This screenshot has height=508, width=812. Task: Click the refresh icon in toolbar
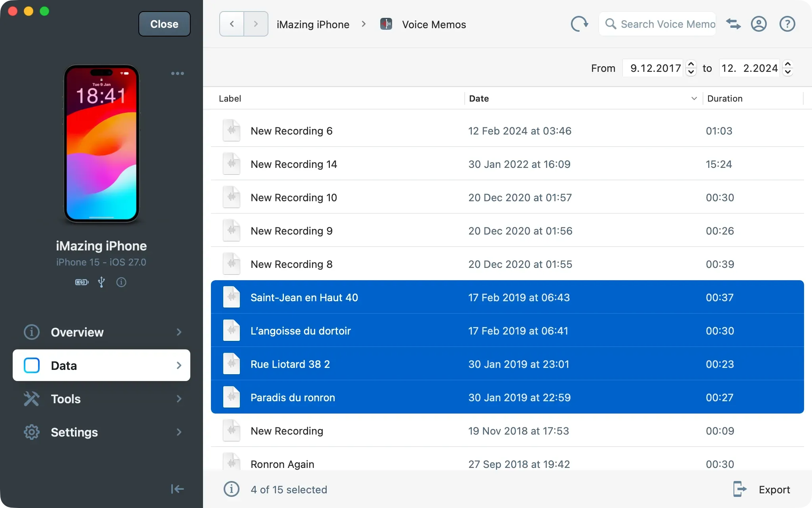click(579, 24)
